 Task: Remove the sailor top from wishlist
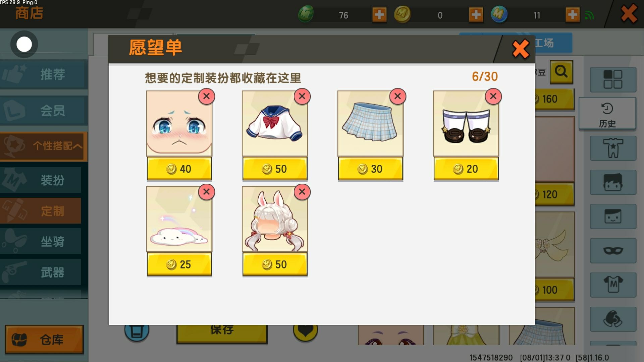pyautogui.click(x=302, y=97)
